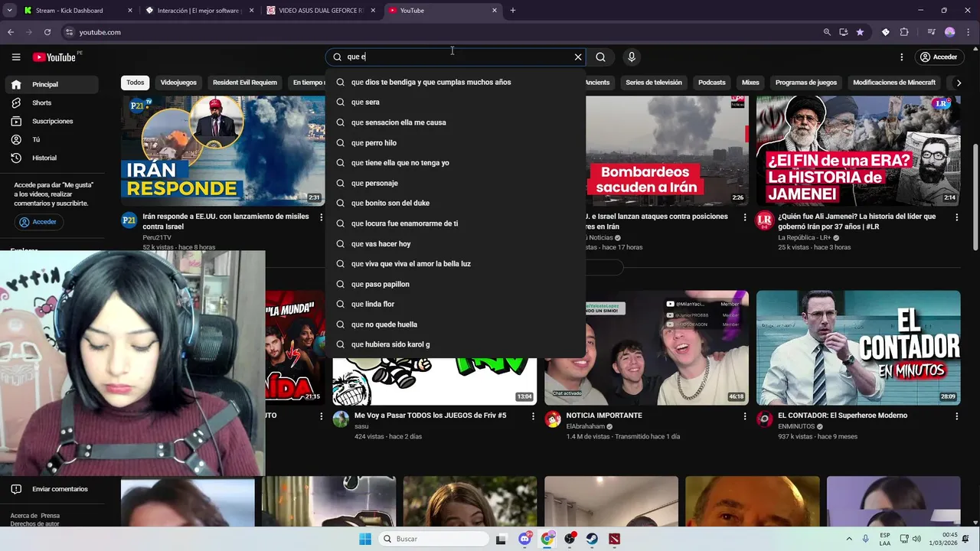Select the Todos filter chip
This screenshot has width=980, height=551.
[136, 83]
